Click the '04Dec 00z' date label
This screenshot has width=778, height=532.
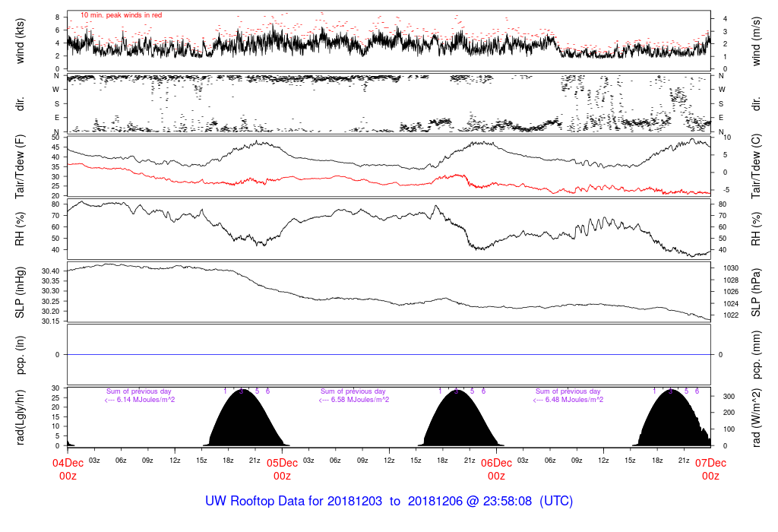68,470
